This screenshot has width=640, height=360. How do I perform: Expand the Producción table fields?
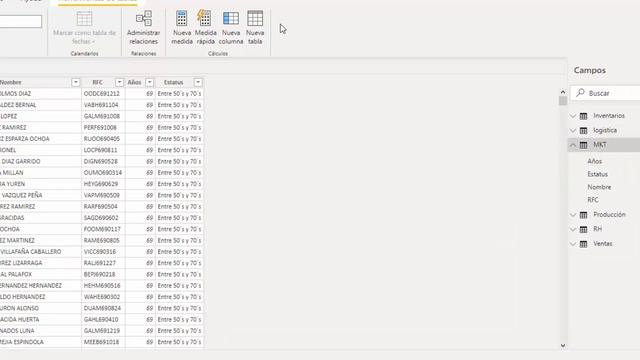[x=573, y=215]
